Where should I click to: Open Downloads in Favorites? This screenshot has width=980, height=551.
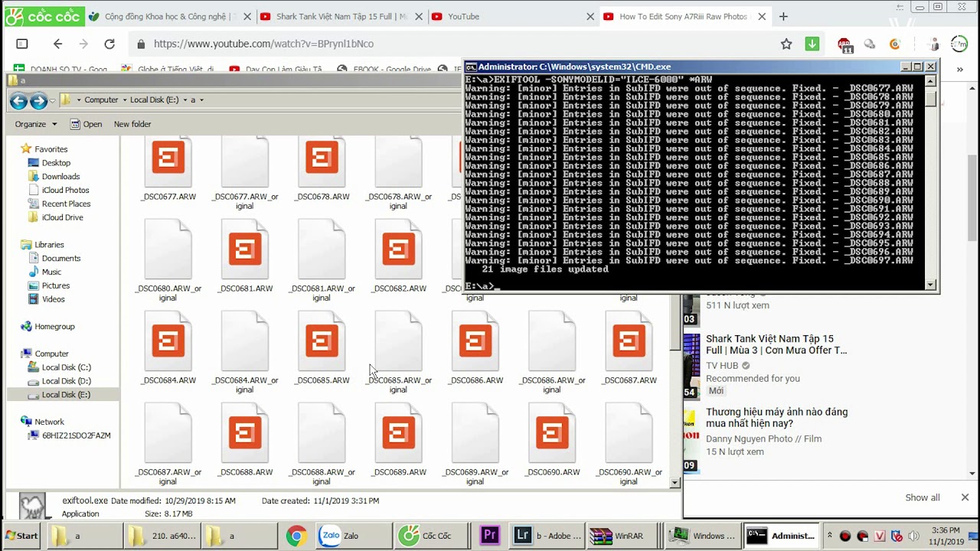pyautogui.click(x=60, y=177)
